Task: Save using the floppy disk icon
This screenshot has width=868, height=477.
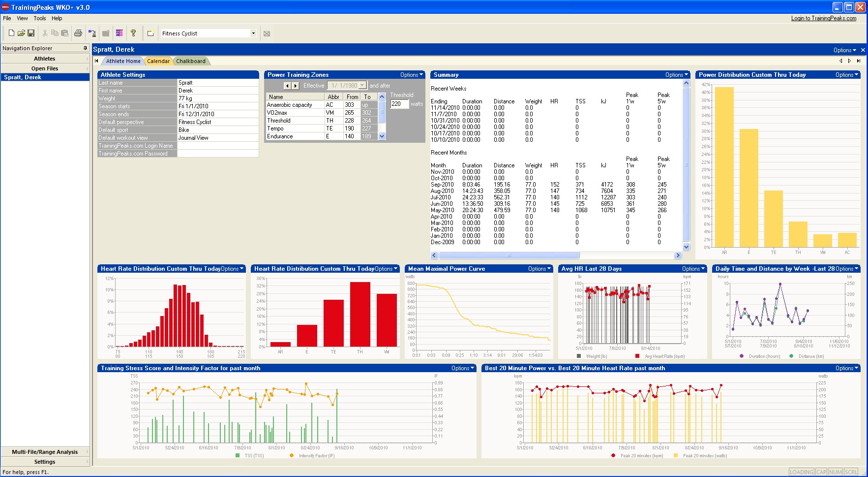Action: coord(31,33)
